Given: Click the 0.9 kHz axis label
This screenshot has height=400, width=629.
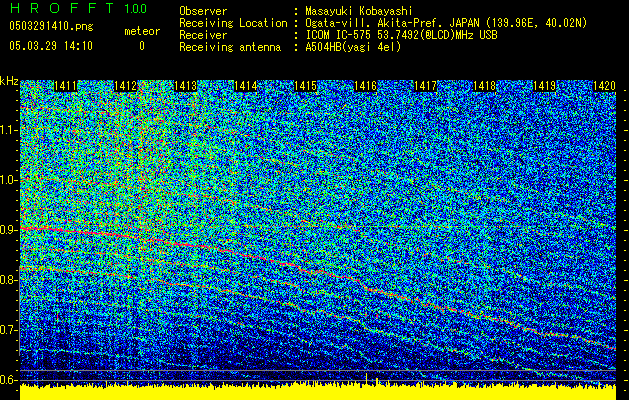Looking at the screenshot, I should (9, 230).
